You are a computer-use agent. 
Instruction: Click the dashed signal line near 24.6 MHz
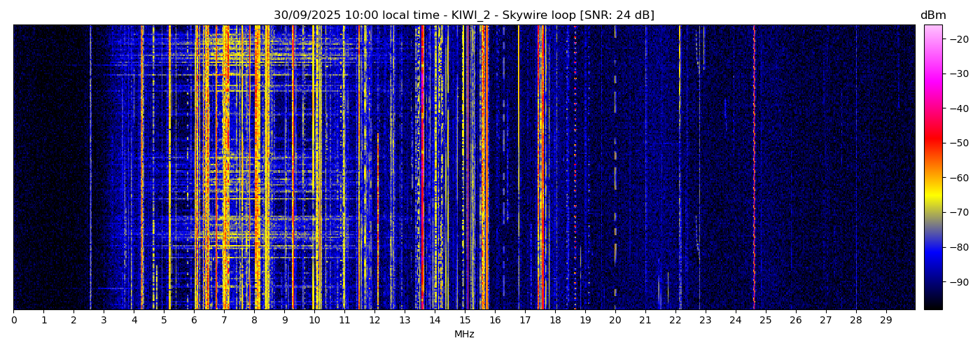coord(754,168)
